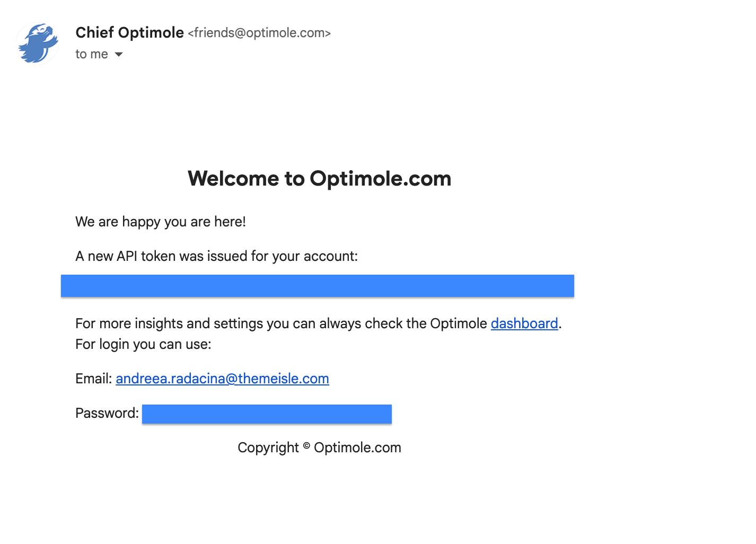Open the Optimole dashboard link
Viewport: 756px width, 544px height.
coord(524,323)
